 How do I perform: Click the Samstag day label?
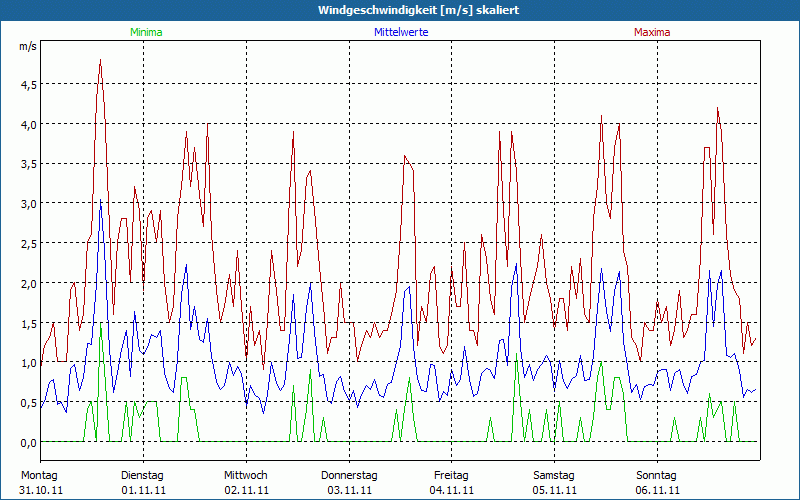point(554,476)
